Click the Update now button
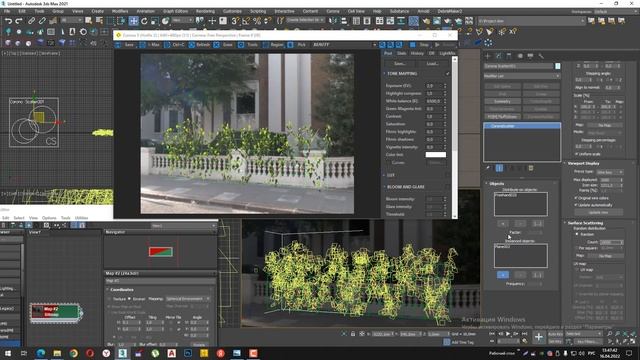The height and width of the screenshot is (360, 640). point(598,212)
